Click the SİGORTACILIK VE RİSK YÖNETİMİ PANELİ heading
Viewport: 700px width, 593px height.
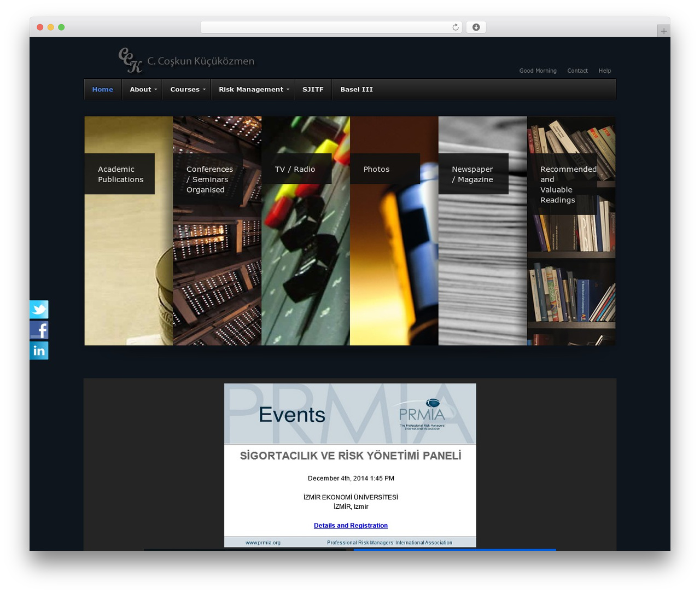(x=351, y=456)
